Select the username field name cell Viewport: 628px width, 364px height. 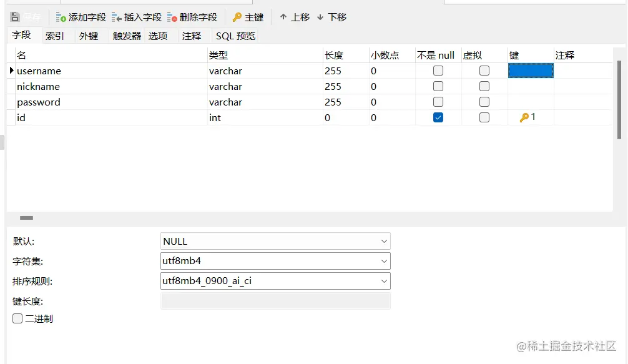click(111, 71)
